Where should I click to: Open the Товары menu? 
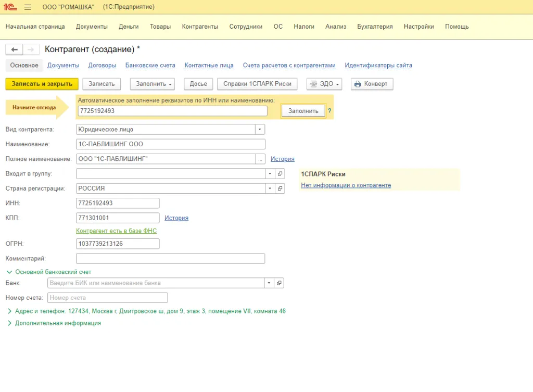(x=160, y=26)
